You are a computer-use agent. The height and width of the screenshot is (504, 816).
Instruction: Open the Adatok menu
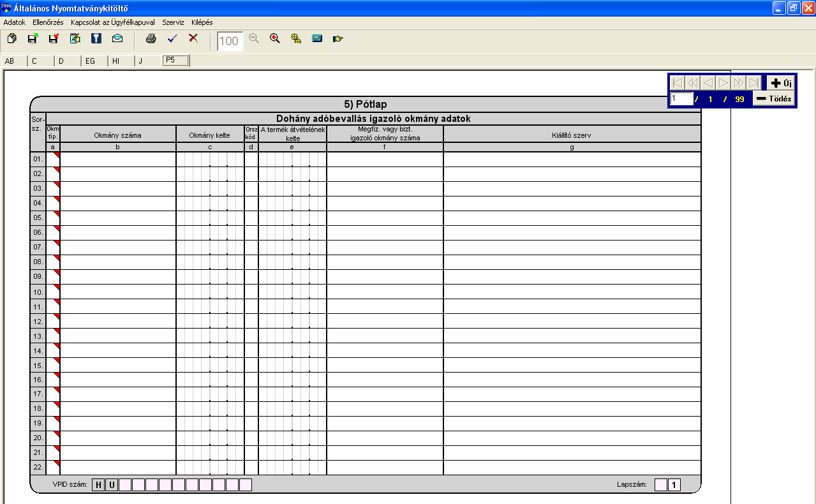(x=15, y=22)
